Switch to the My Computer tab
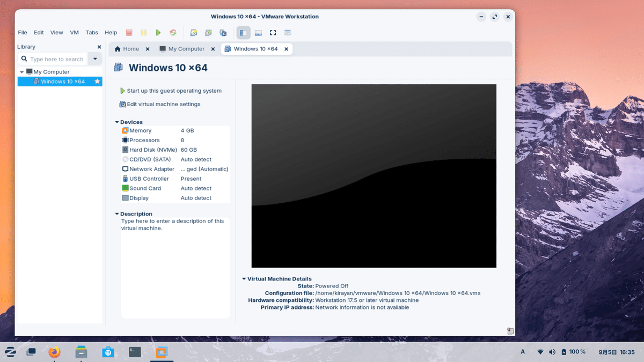The height and width of the screenshot is (362, 644). 182,49
